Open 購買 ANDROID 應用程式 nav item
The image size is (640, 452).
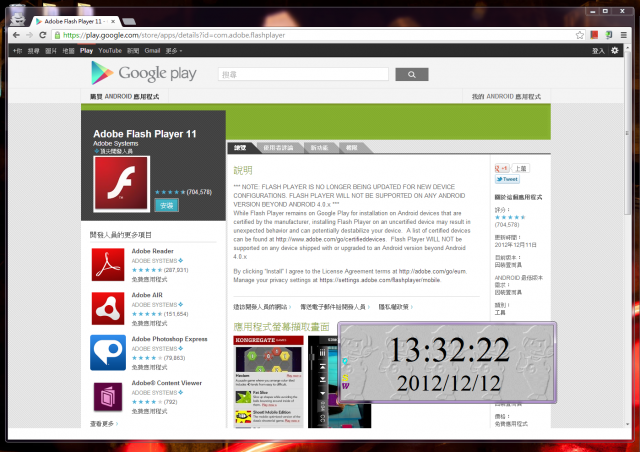[x=124, y=96]
